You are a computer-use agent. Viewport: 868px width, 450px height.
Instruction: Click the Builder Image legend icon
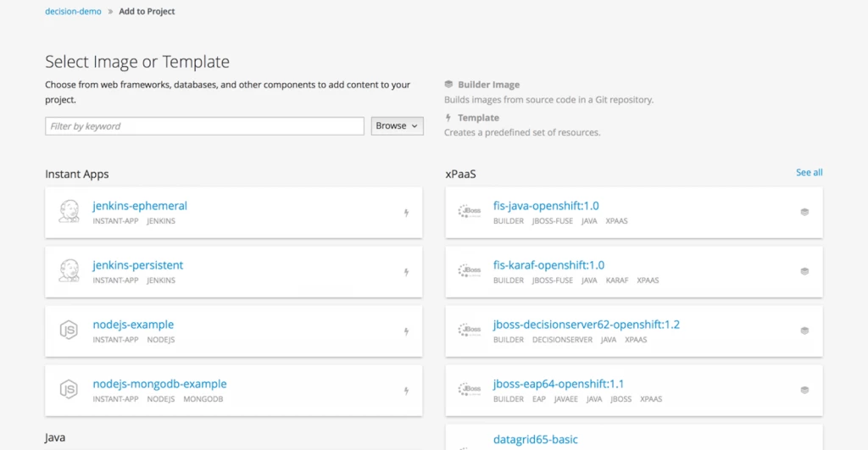point(448,84)
